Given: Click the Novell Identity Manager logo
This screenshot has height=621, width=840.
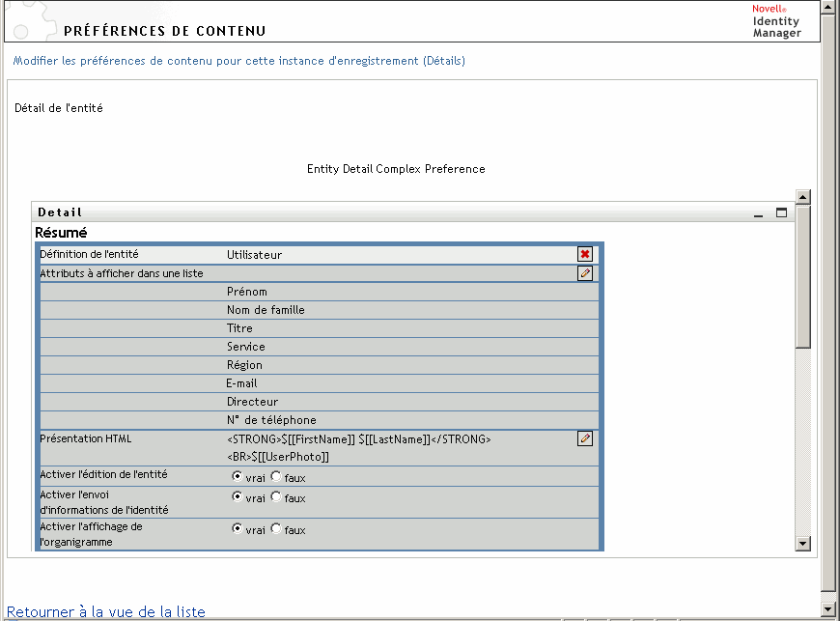Looking at the screenshot, I should pyautogui.click(x=776, y=20).
